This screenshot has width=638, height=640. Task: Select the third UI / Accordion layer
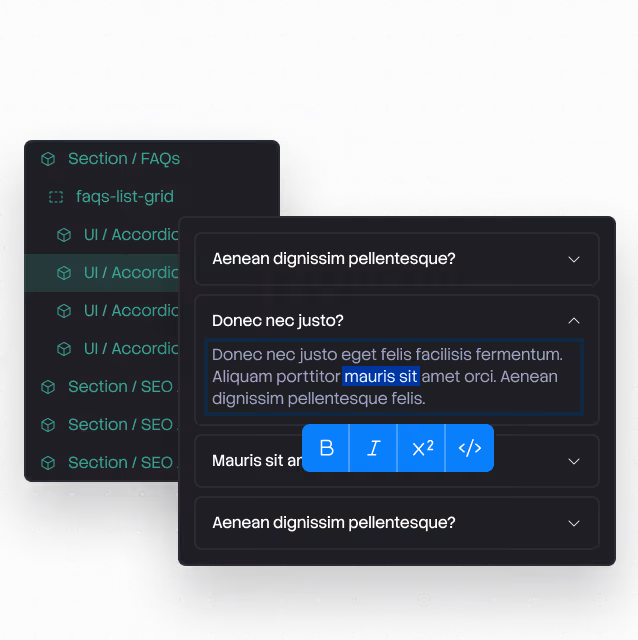click(x=102, y=311)
